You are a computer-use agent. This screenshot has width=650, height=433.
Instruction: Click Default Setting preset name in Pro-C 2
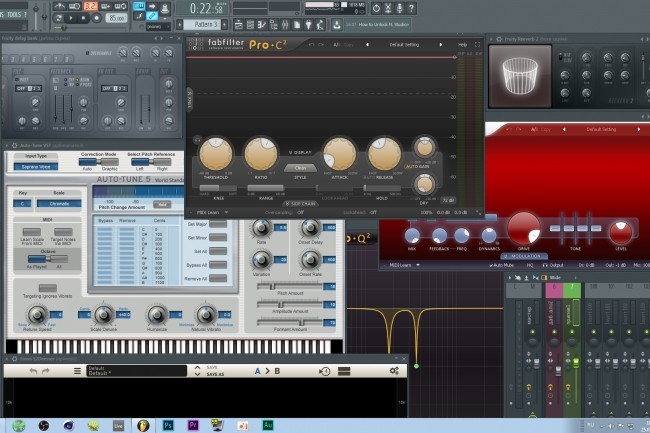pos(404,45)
